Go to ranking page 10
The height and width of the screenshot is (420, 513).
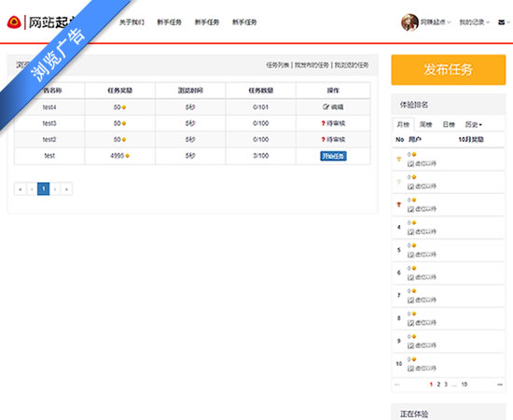[464, 385]
